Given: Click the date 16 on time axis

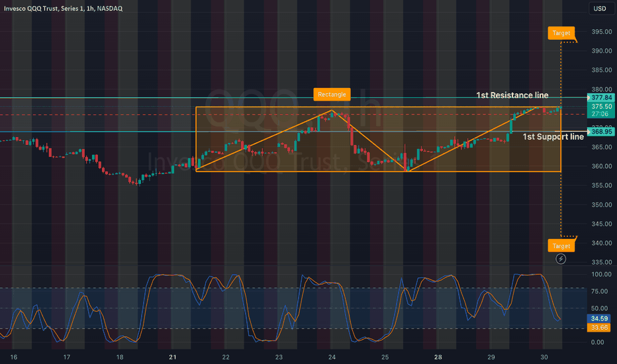Looking at the screenshot, I should pyautogui.click(x=14, y=357).
